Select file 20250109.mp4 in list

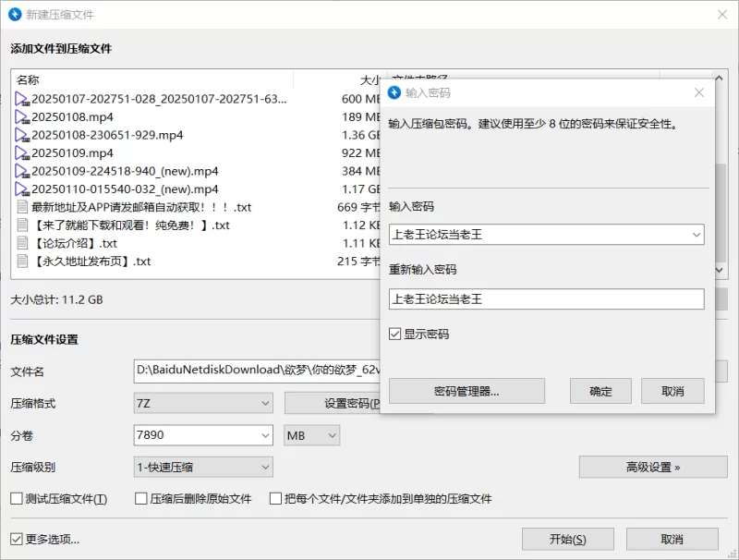(x=72, y=153)
